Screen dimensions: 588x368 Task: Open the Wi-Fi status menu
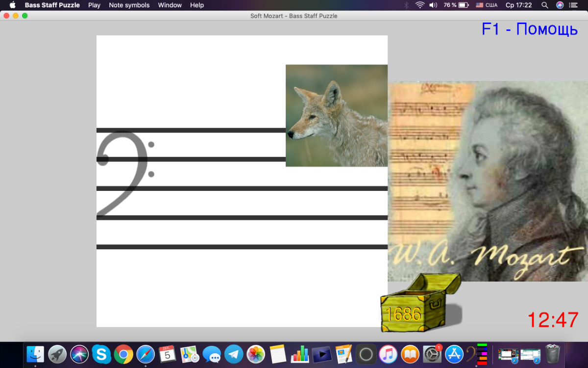(420, 5)
